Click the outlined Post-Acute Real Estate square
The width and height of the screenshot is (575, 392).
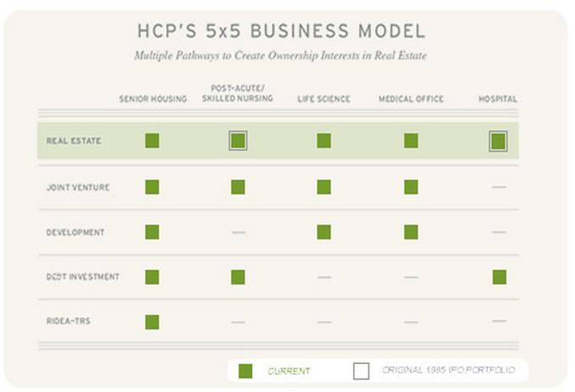(238, 141)
